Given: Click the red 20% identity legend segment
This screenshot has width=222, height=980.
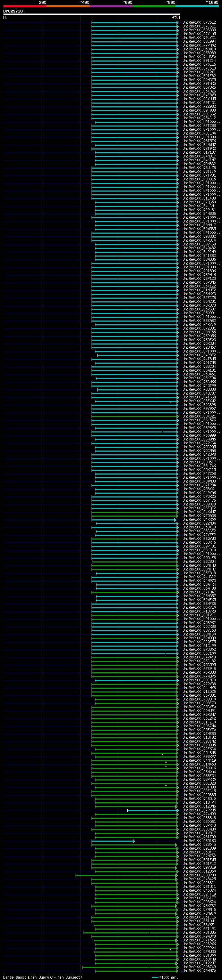Looking at the screenshot, I should click(x=25, y=7).
